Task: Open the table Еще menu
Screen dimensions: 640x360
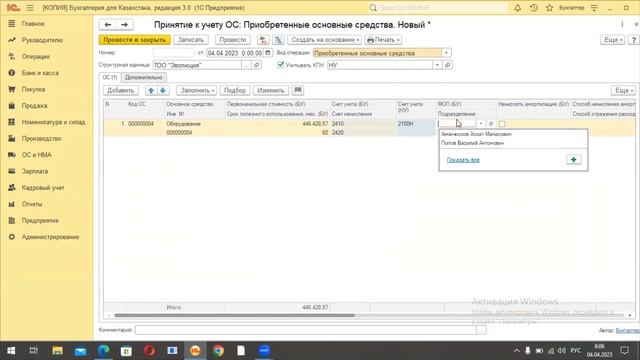Action: click(x=623, y=90)
